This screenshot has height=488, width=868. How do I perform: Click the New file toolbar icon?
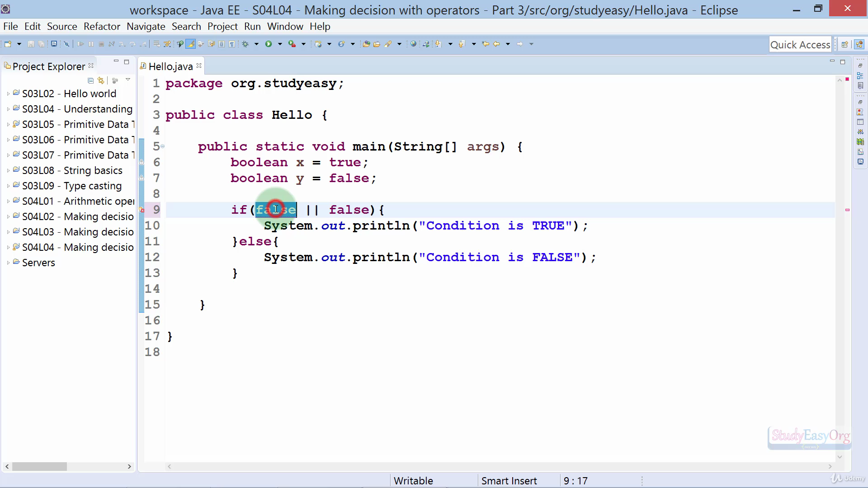tap(8, 44)
